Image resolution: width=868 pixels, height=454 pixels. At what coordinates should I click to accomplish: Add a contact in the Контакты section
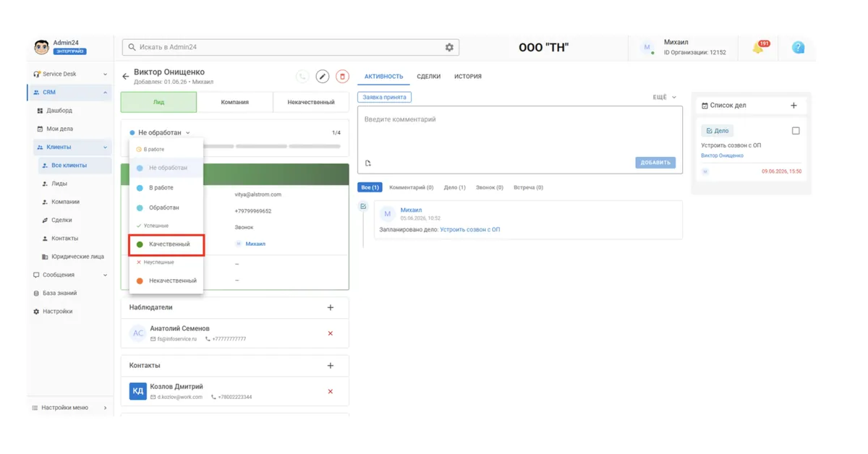(x=331, y=366)
